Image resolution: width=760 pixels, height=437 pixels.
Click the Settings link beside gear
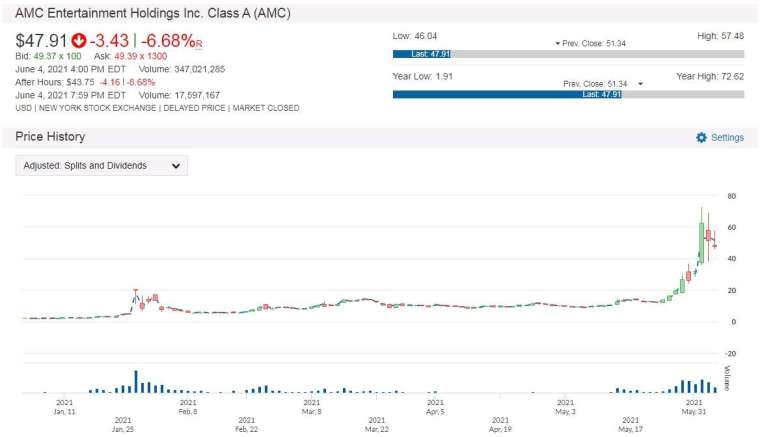727,138
